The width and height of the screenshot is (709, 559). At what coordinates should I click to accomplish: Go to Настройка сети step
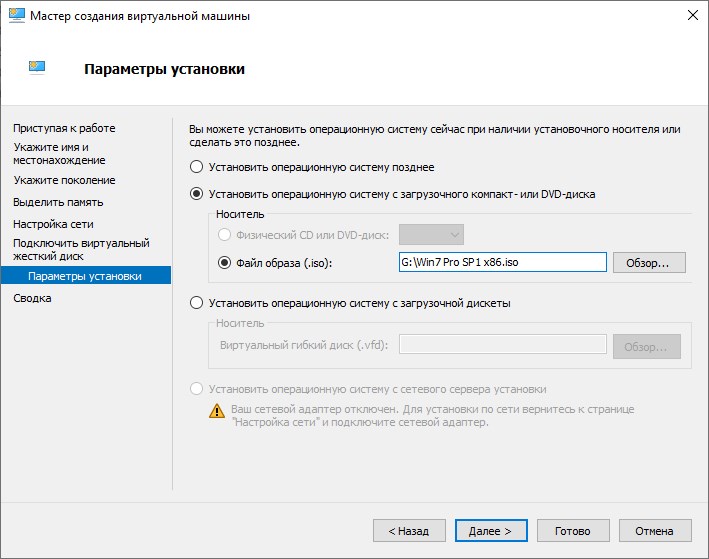click(53, 224)
